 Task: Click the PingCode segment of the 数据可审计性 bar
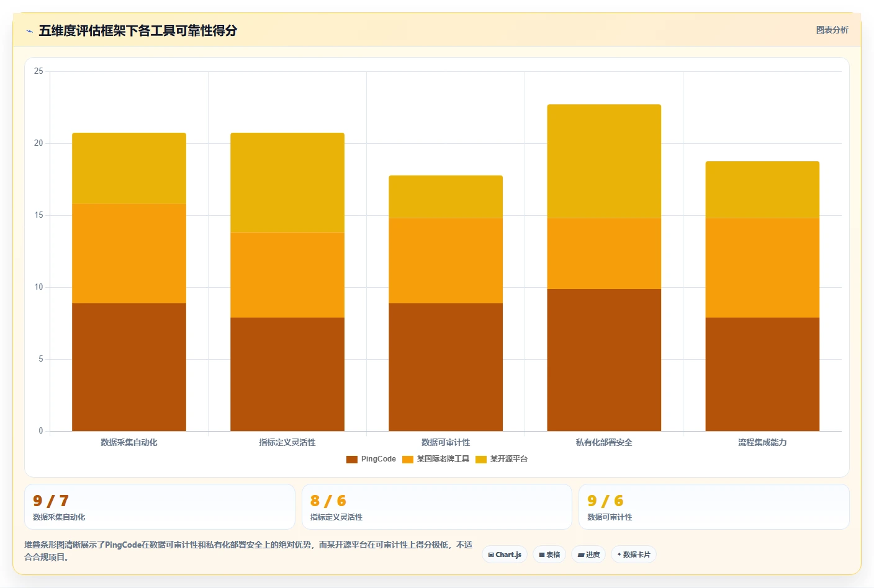tap(446, 367)
